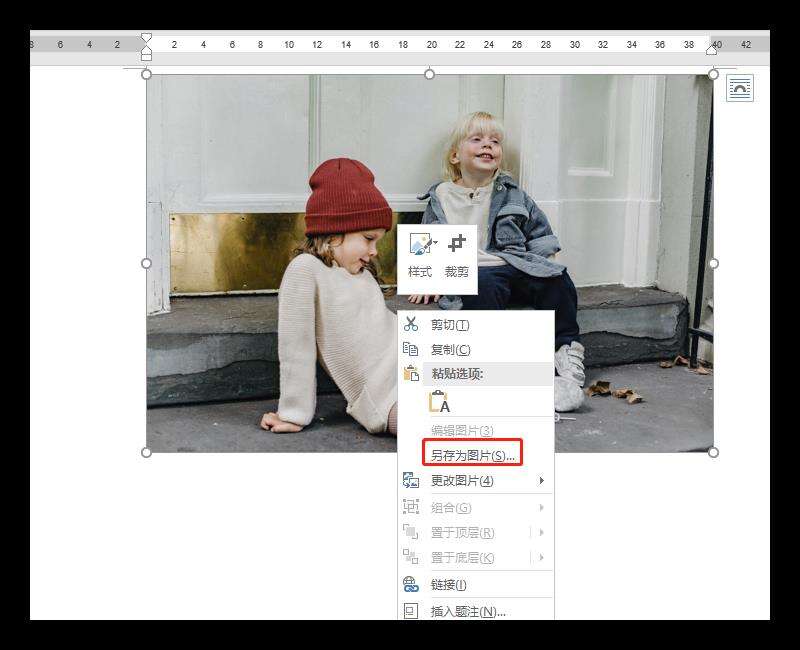Click the scissors Cut icon
The image size is (800, 650).
point(411,324)
